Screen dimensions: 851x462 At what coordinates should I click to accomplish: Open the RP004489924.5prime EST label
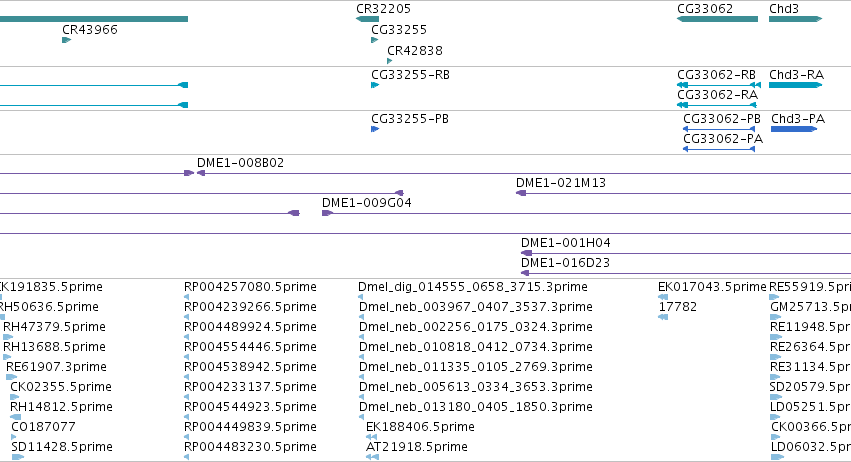click(x=250, y=327)
